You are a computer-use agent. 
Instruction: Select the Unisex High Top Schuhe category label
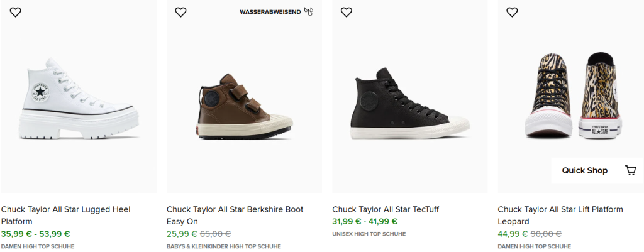pos(369,234)
